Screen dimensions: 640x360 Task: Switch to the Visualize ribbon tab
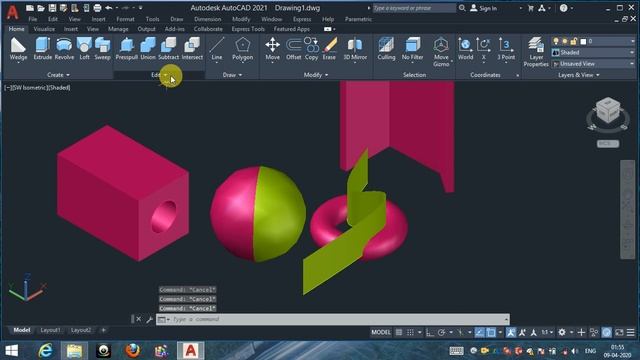point(44,29)
